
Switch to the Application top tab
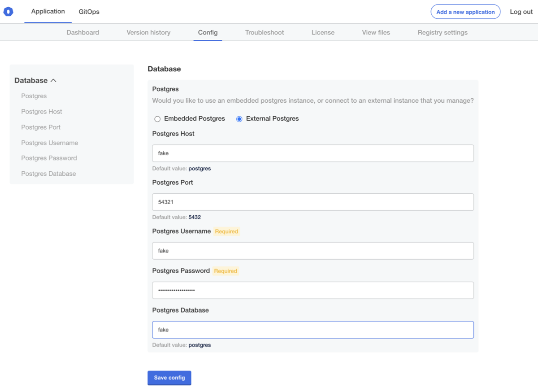click(x=48, y=12)
